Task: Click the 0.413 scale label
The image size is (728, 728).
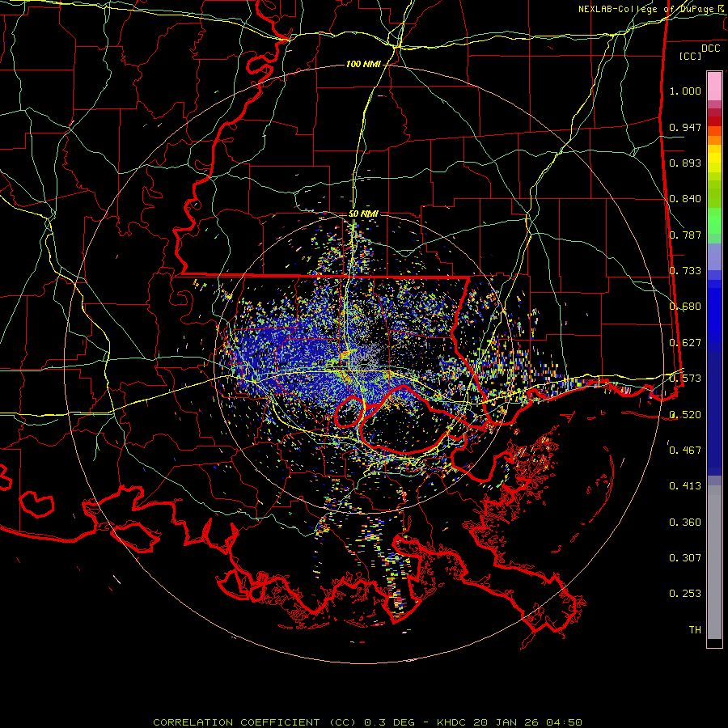Action: point(685,486)
